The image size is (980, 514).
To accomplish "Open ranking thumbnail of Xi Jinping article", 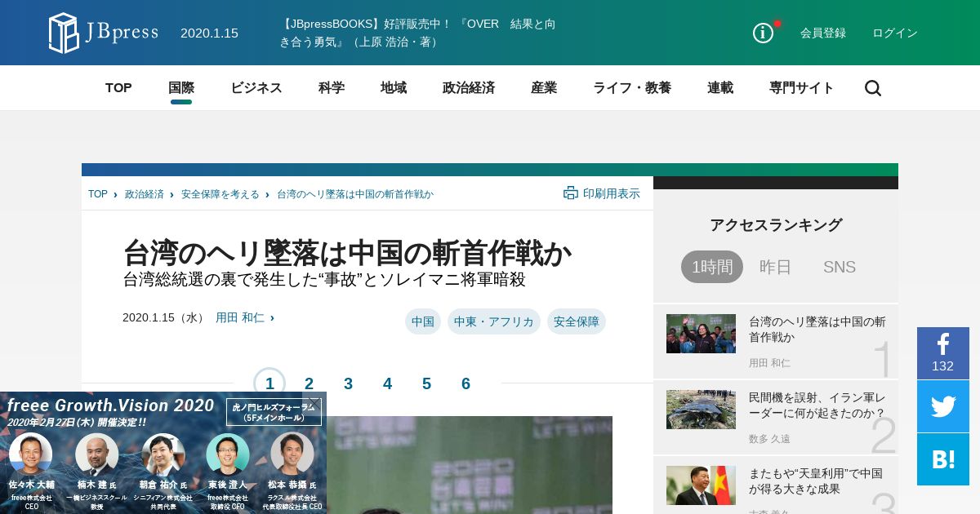I will point(701,485).
